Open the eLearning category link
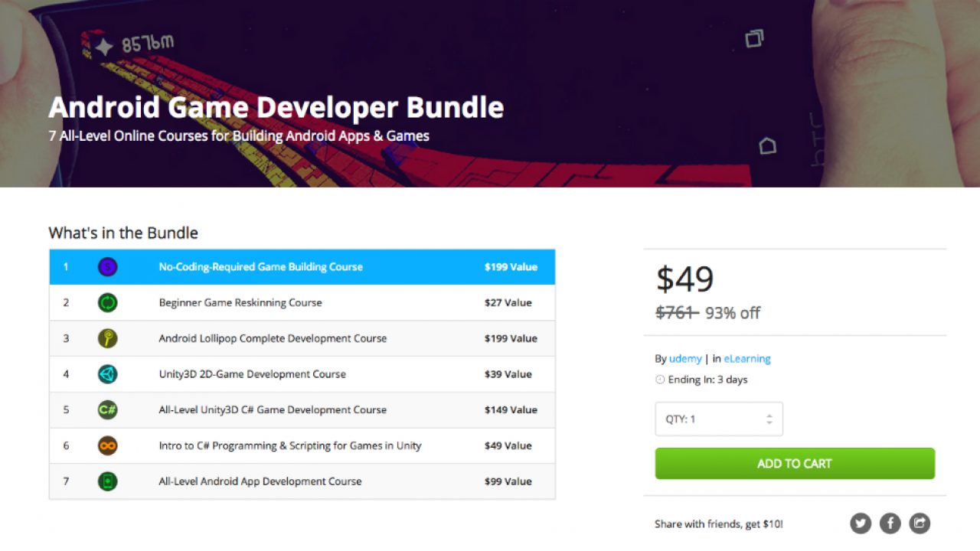 [746, 358]
